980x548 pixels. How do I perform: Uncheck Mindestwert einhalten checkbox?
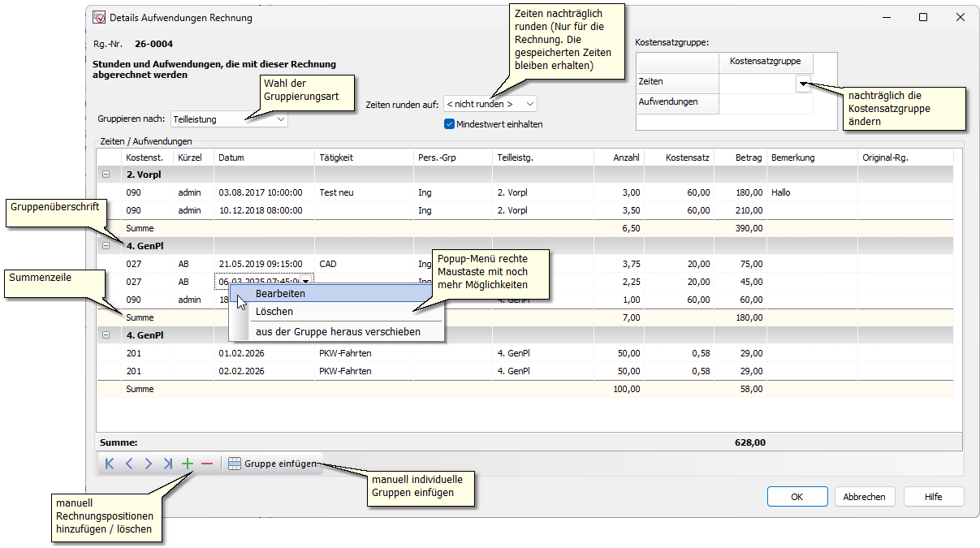click(x=449, y=124)
